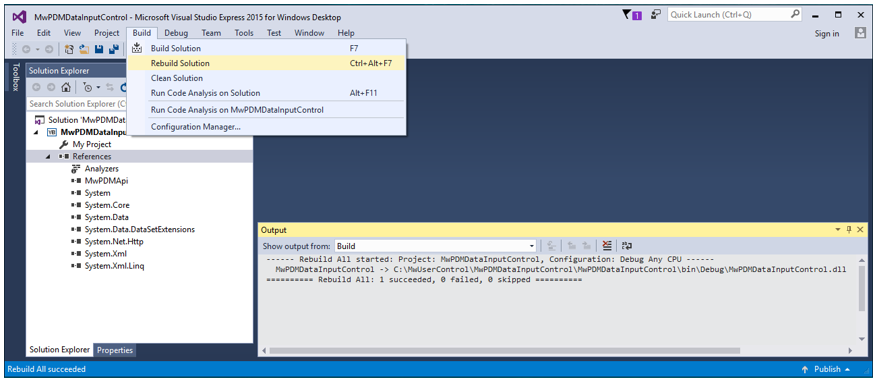878x381 pixels.
Task: Select My Project in Solution Explorer
Action: [x=92, y=144]
